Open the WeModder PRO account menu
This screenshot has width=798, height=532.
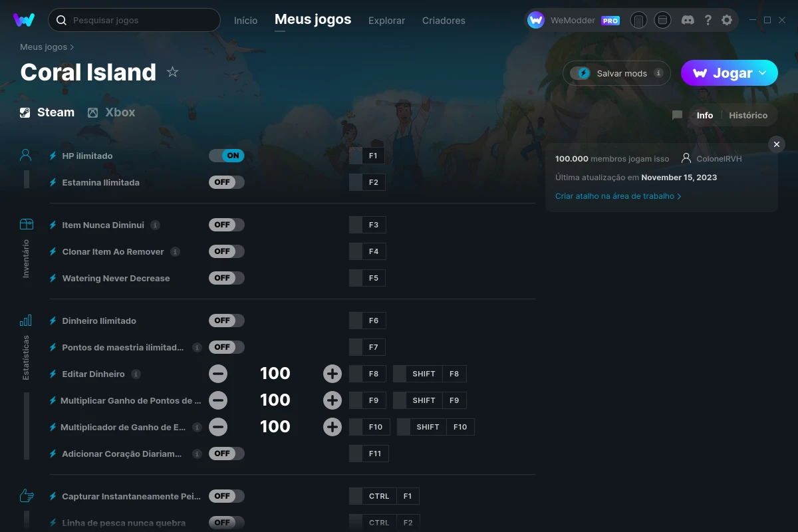pos(573,20)
